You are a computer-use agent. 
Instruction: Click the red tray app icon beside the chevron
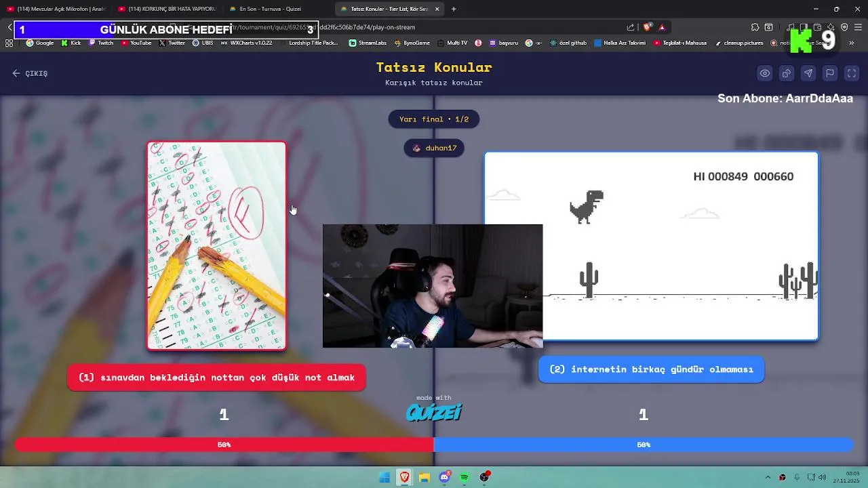[x=783, y=477]
